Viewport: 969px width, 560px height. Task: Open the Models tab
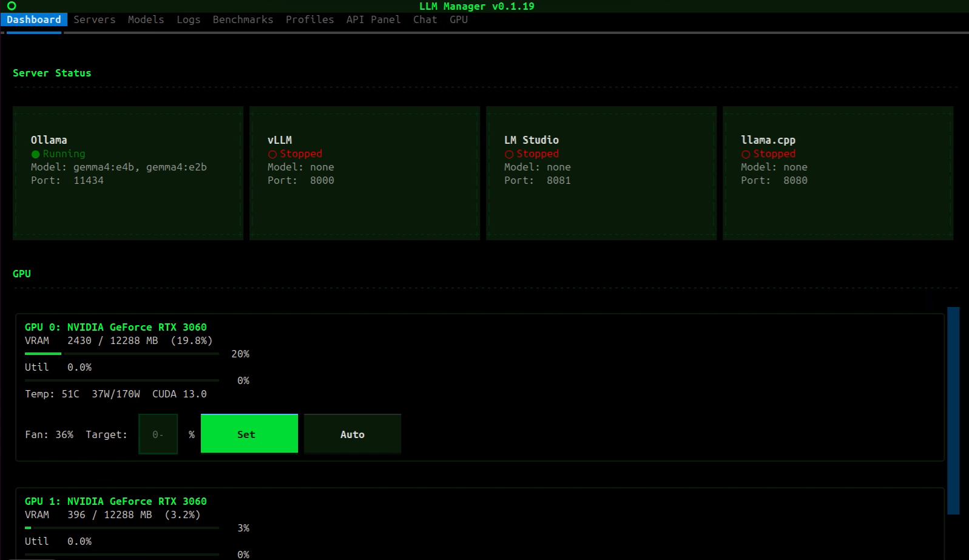pyautogui.click(x=146, y=19)
